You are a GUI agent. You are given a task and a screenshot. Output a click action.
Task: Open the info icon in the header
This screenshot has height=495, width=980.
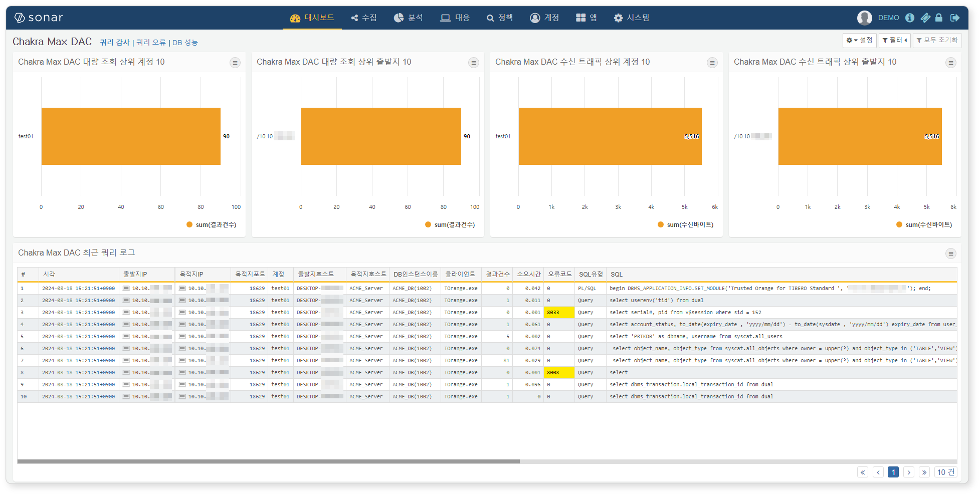pyautogui.click(x=910, y=18)
